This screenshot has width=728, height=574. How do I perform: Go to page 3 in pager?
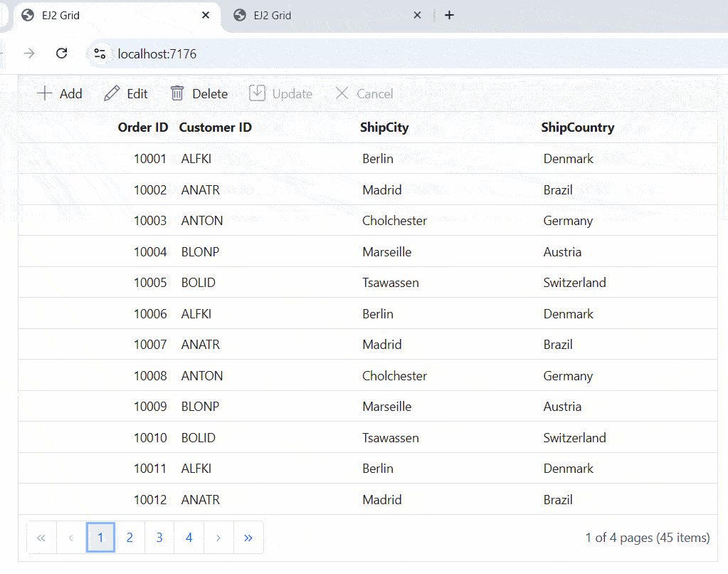click(159, 538)
